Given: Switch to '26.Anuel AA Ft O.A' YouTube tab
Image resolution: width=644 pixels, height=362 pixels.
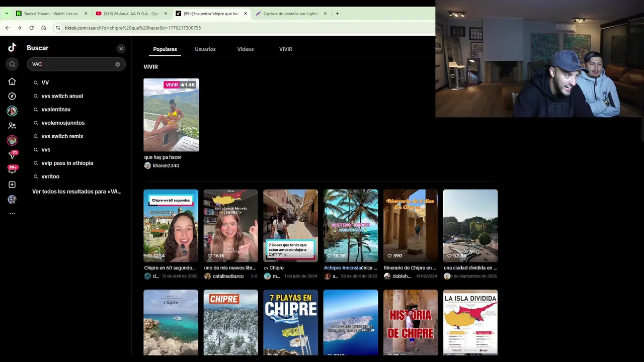Looking at the screenshot, I should [x=131, y=14].
